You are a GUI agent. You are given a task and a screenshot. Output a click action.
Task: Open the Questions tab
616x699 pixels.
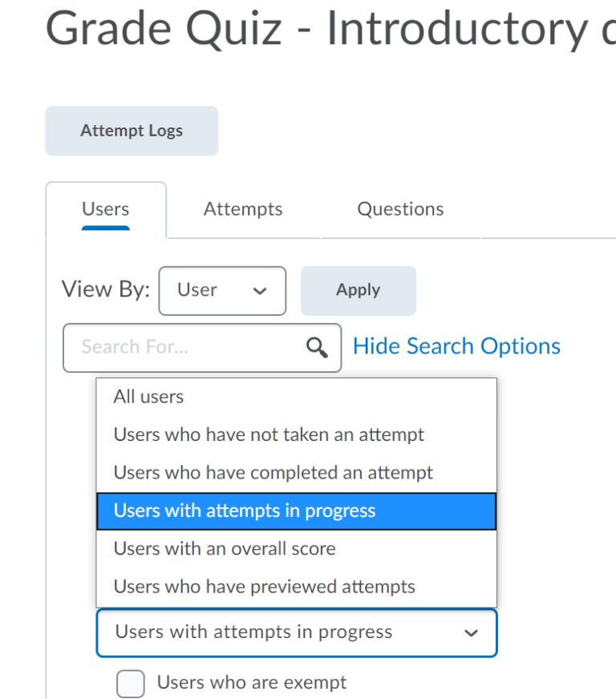point(400,209)
